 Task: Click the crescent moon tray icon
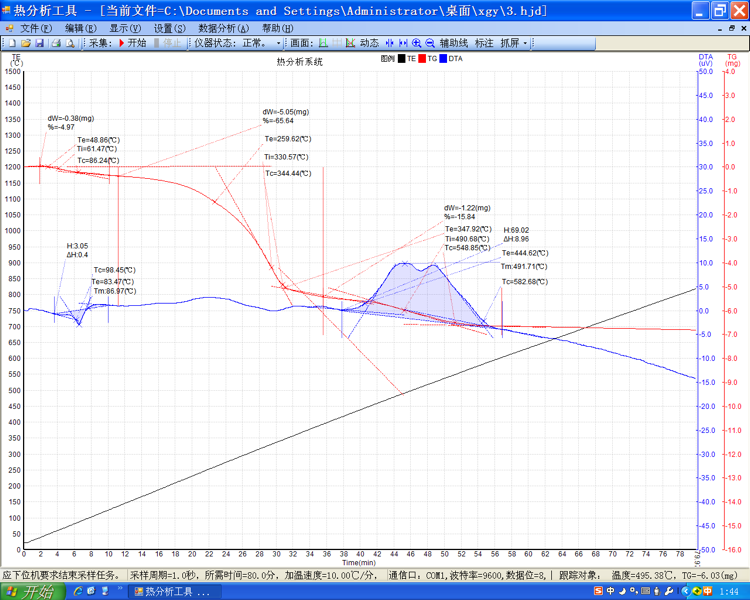coord(622,591)
